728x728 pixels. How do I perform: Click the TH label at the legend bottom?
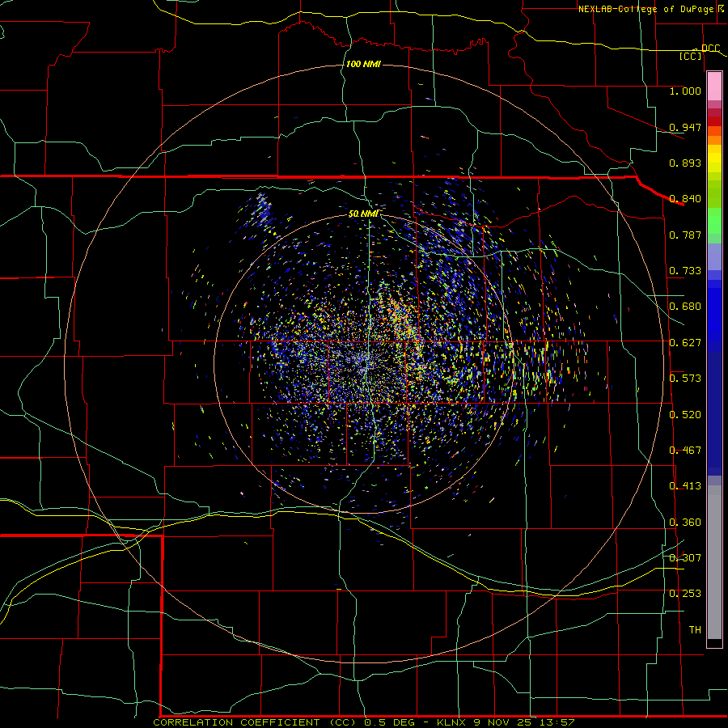tap(695, 630)
